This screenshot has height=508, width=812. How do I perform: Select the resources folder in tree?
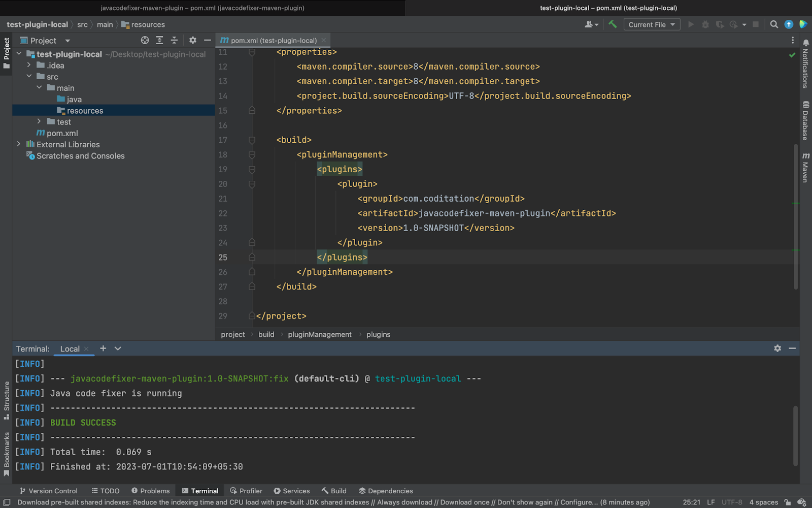[x=80, y=110]
